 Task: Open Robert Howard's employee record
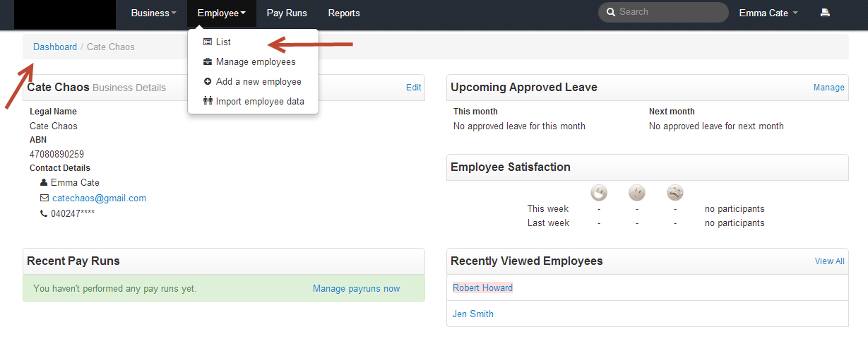(482, 287)
